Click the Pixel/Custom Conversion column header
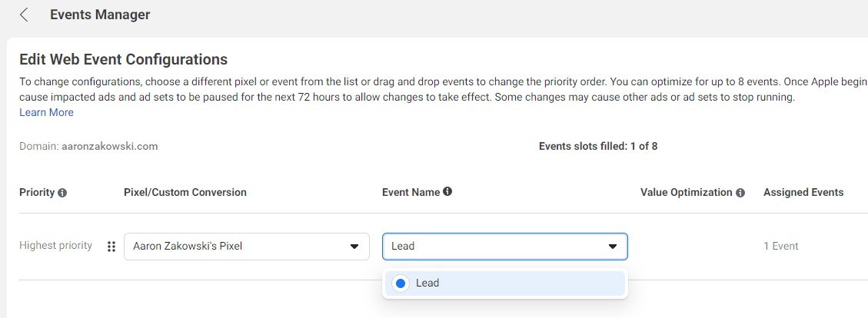 click(185, 192)
